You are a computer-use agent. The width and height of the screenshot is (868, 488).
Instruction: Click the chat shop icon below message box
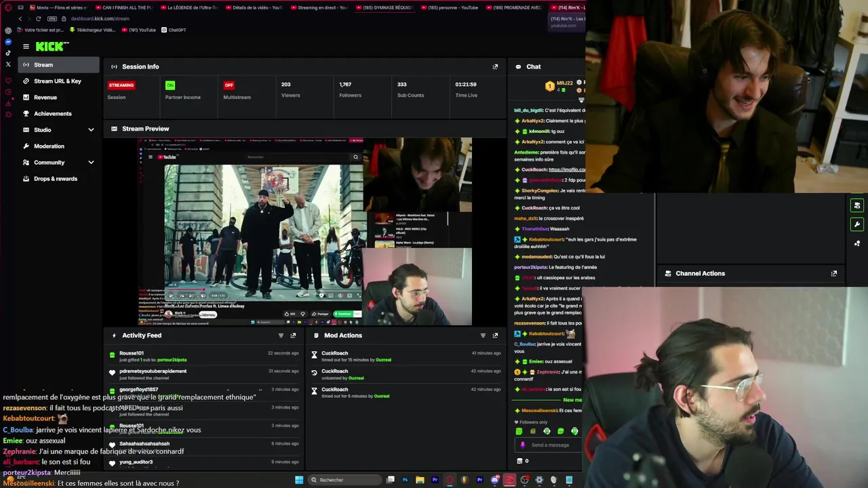(519, 461)
